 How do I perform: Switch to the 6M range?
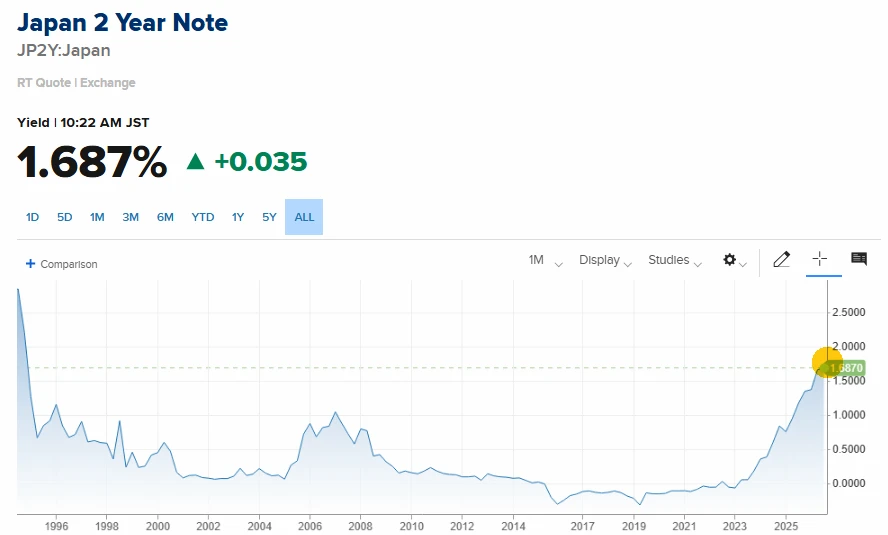165,217
